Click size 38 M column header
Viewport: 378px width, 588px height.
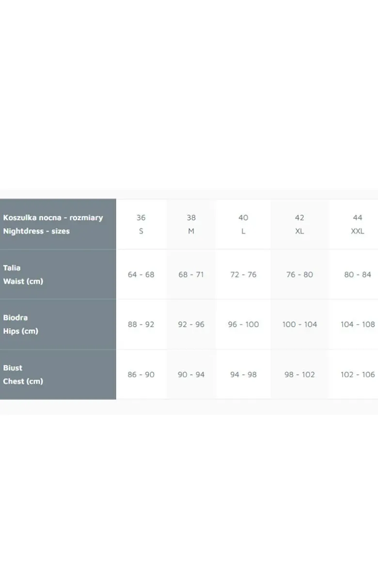(191, 224)
